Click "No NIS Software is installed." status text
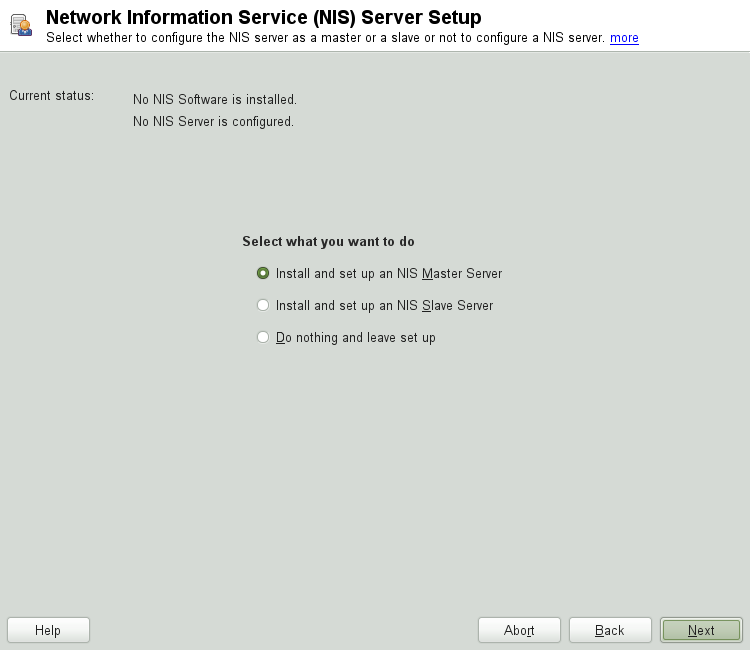This screenshot has height=650, width=750. (215, 99)
